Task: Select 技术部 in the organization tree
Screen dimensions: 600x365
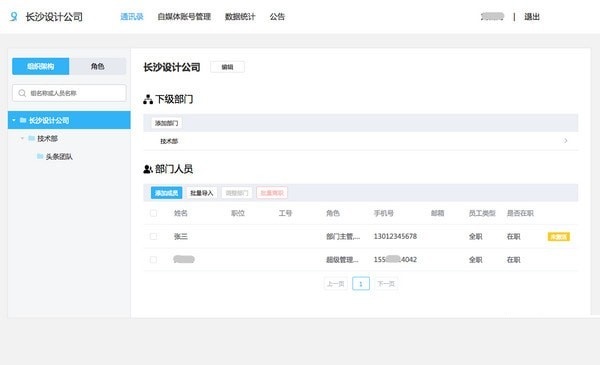Action: [x=47, y=138]
